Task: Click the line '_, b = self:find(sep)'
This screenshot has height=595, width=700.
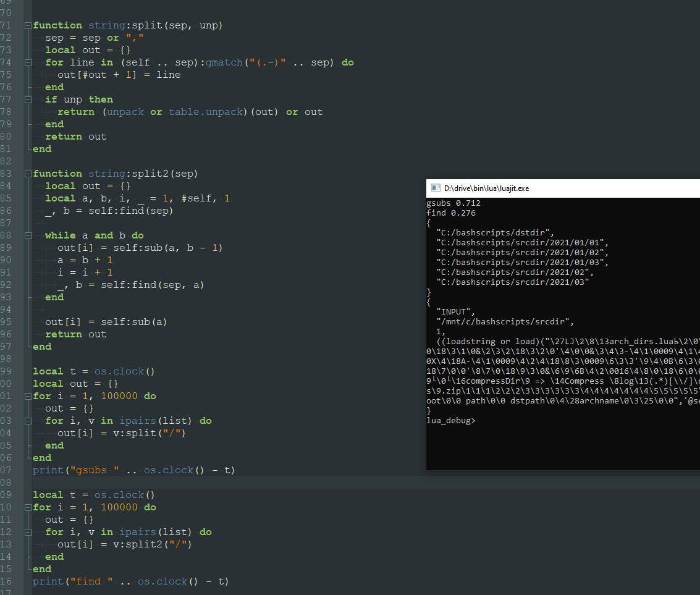Action: pyautogui.click(x=109, y=211)
